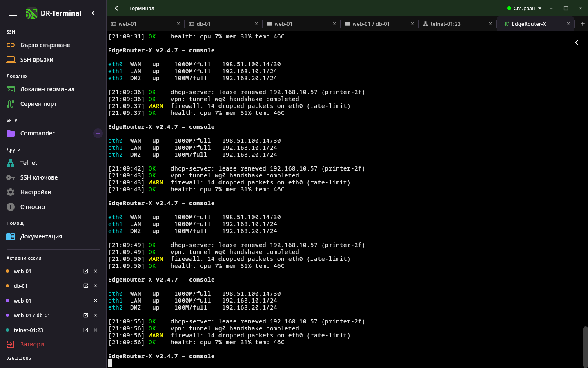
Task: Open the hamburger menu icon
Action: click(13, 13)
